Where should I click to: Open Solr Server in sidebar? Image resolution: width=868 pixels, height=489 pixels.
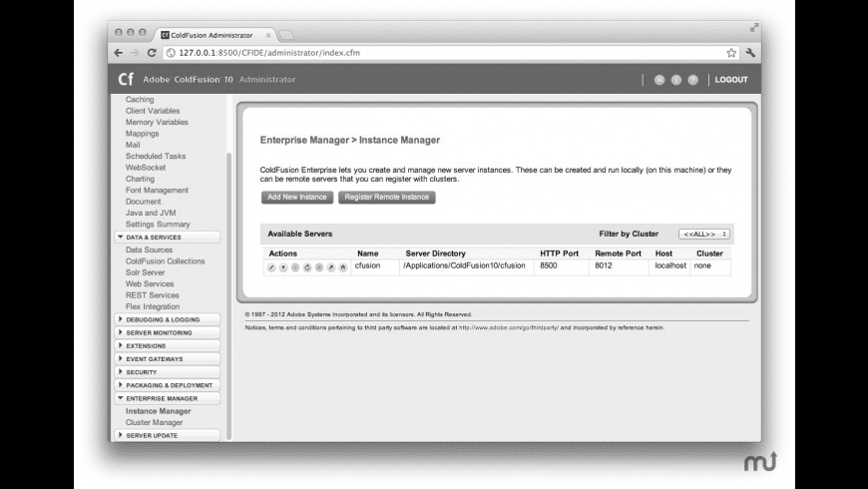tap(145, 272)
